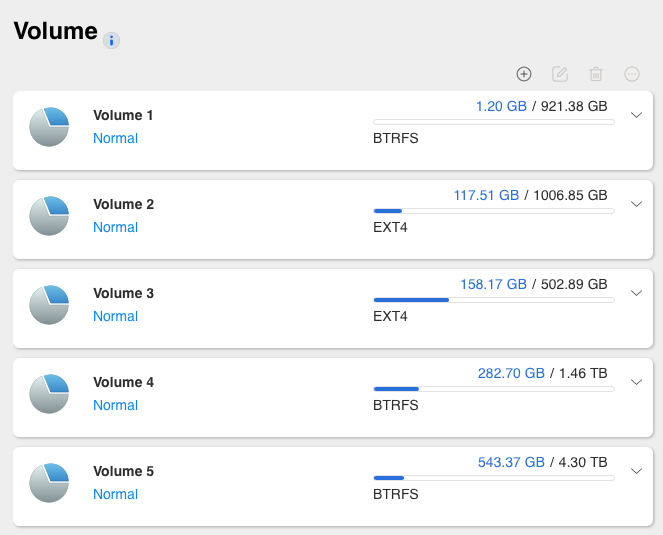Click the 921.38 GB total capacity
Image resolution: width=663 pixels, height=535 pixels.
coord(574,106)
